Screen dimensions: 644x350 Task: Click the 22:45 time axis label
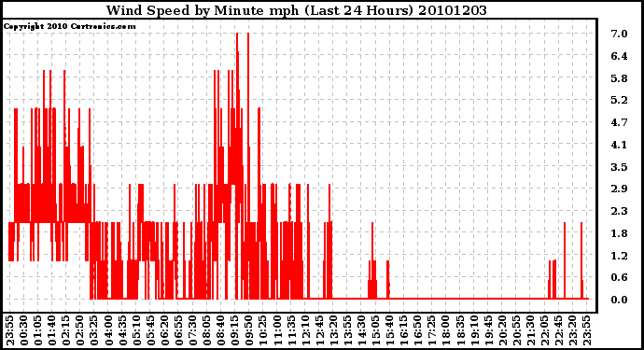558,331
